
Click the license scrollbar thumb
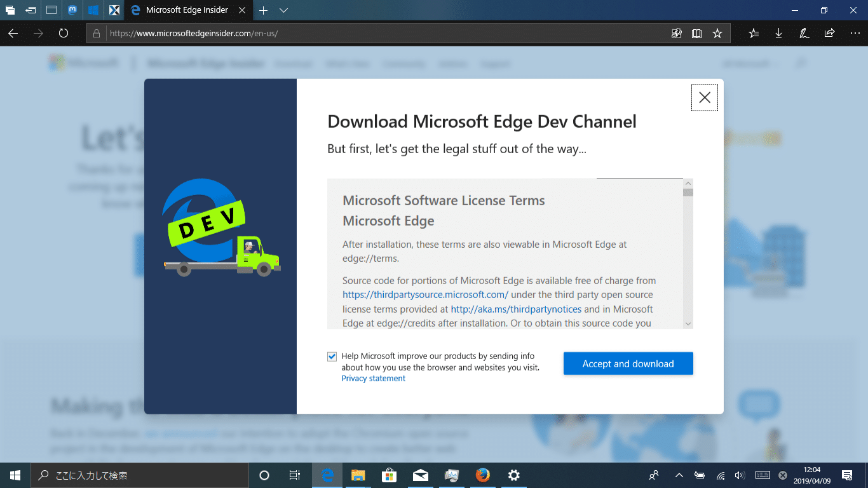click(x=688, y=193)
